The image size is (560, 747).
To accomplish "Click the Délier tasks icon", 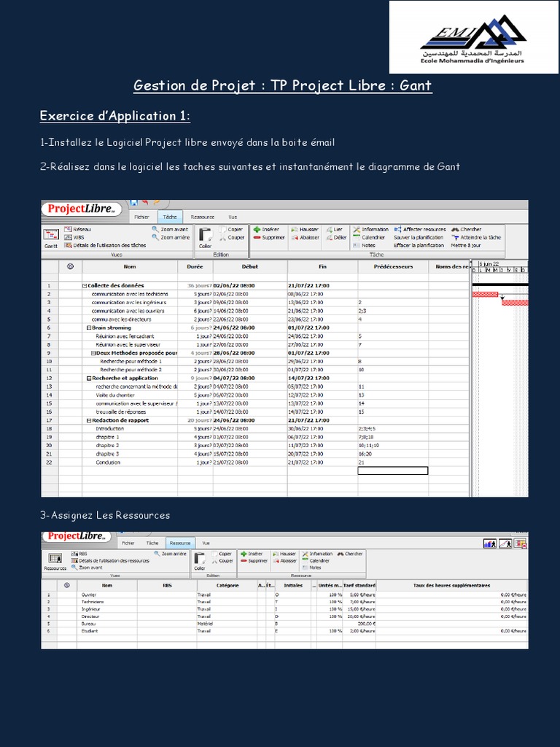I will 330,237.
